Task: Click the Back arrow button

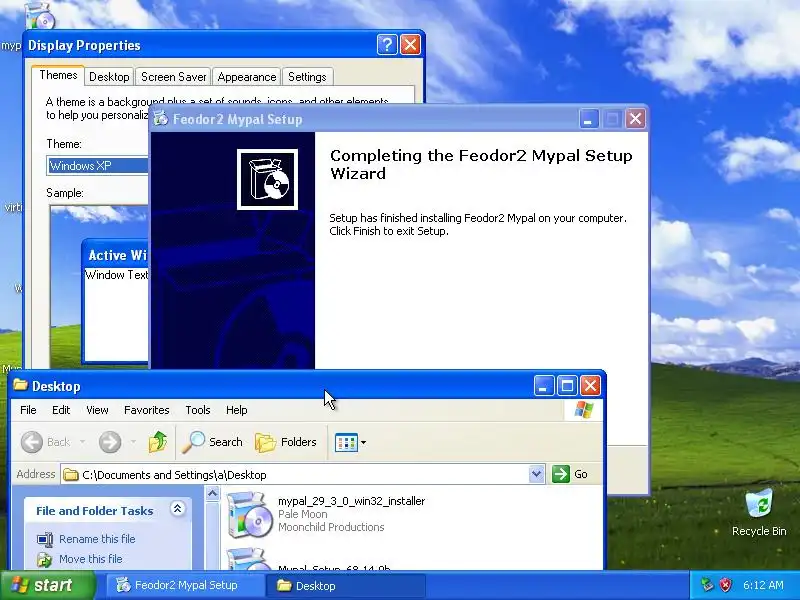Action: [x=32, y=442]
